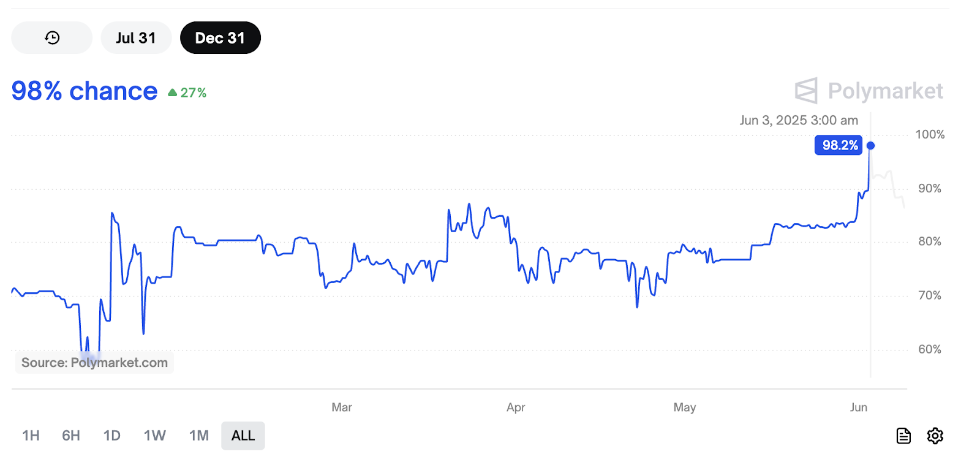
Task: Click the history clock icon button
Action: pyautogui.click(x=52, y=38)
